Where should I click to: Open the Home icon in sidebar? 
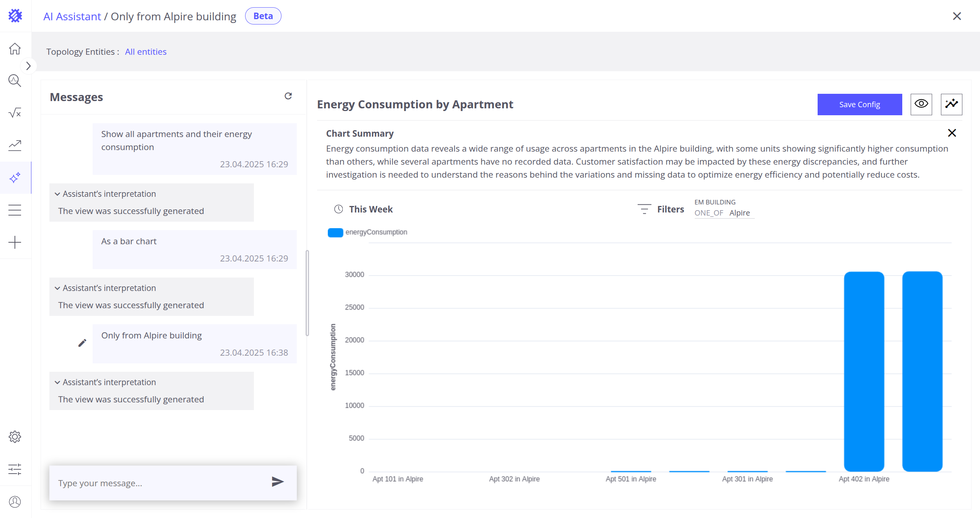click(15, 49)
